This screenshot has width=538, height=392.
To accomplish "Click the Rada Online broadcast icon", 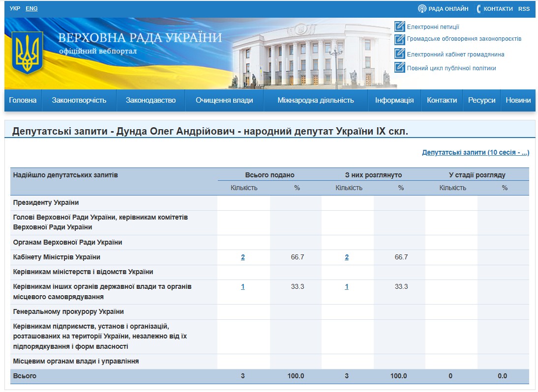I will pyautogui.click(x=422, y=8).
